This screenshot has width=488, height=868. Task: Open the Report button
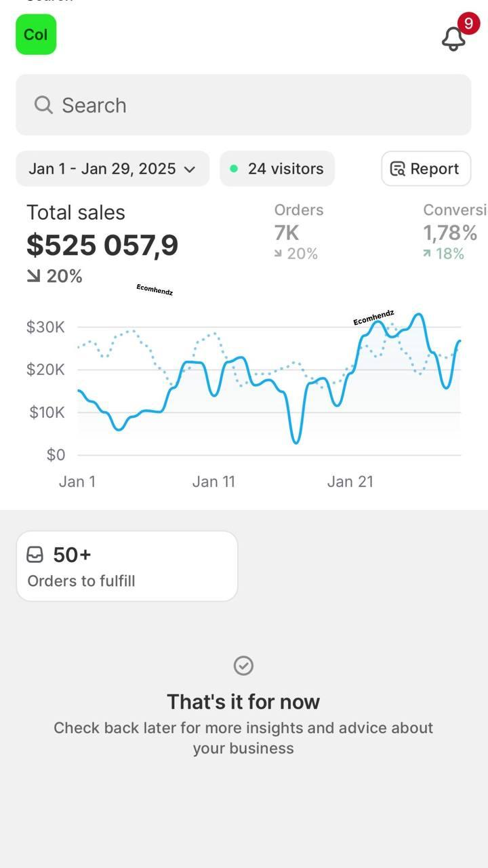click(426, 169)
